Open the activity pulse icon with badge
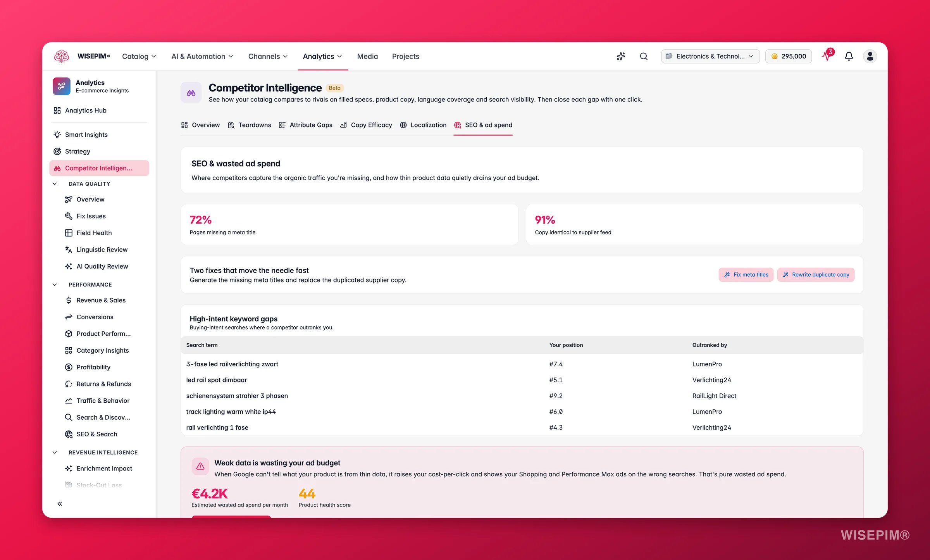 827,55
